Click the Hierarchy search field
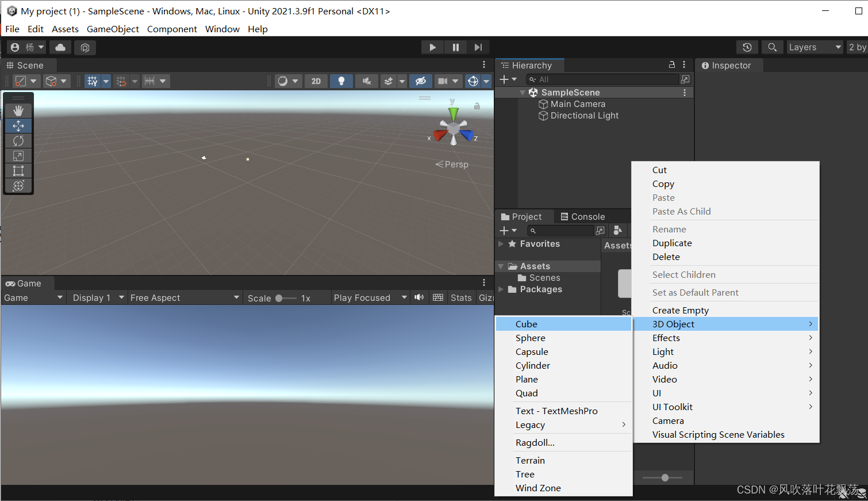 (x=602, y=79)
